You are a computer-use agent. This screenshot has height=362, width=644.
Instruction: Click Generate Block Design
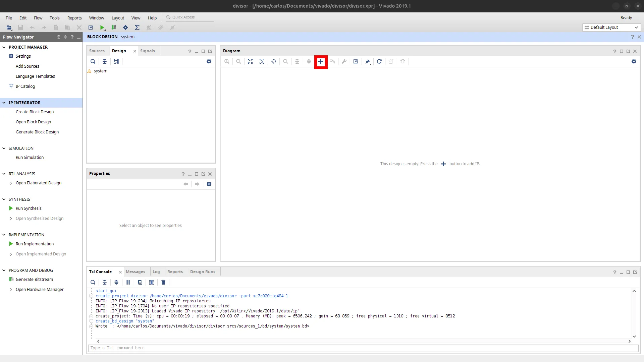tap(37, 132)
